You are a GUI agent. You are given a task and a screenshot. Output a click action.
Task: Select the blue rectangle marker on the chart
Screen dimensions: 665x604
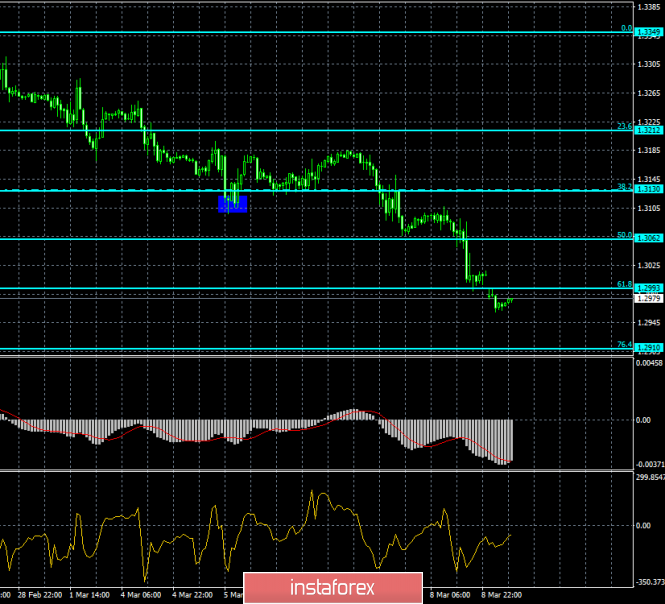[232, 203]
